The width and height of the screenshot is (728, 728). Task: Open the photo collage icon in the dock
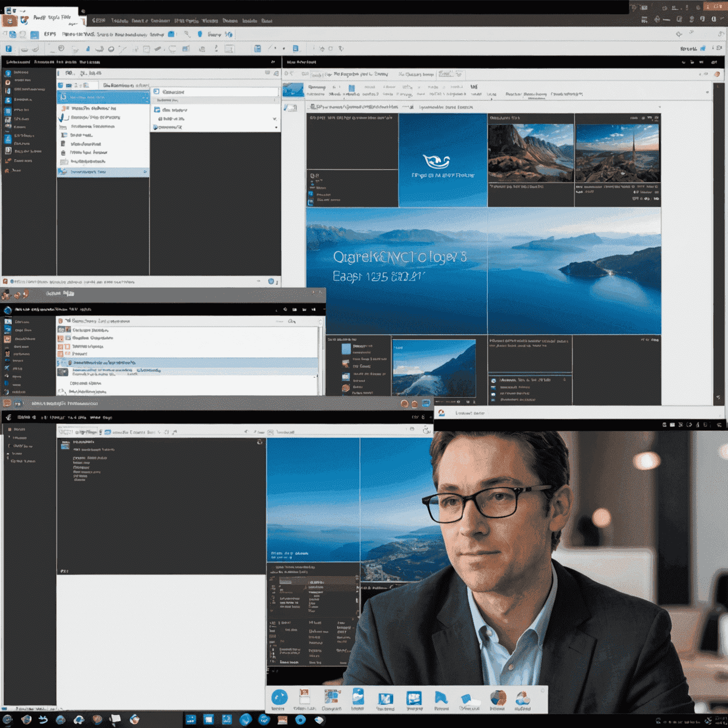click(332, 697)
